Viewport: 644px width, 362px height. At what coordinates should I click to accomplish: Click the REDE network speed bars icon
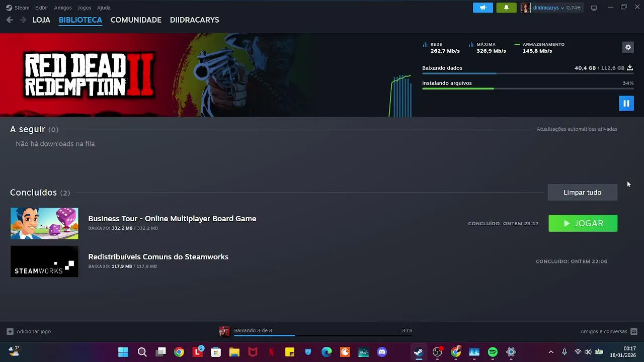point(425,45)
